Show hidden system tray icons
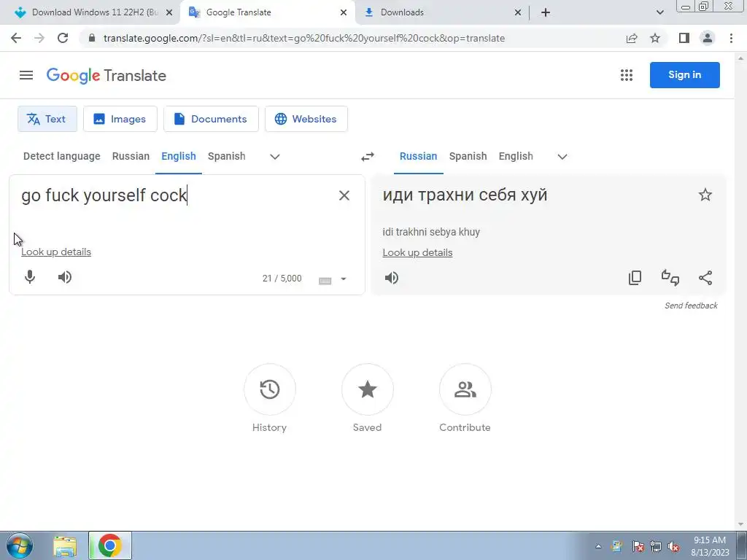This screenshot has width=747, height=560. point(598,546)
